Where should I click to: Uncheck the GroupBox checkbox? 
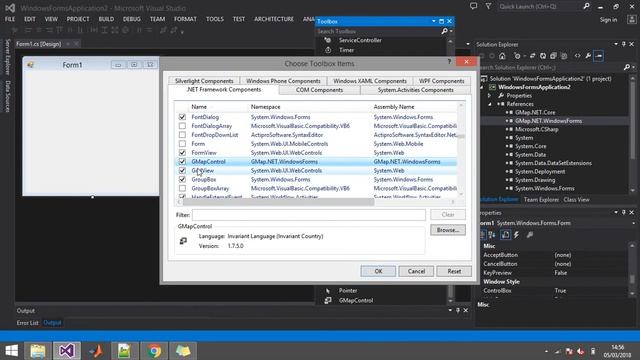point(182,180)
